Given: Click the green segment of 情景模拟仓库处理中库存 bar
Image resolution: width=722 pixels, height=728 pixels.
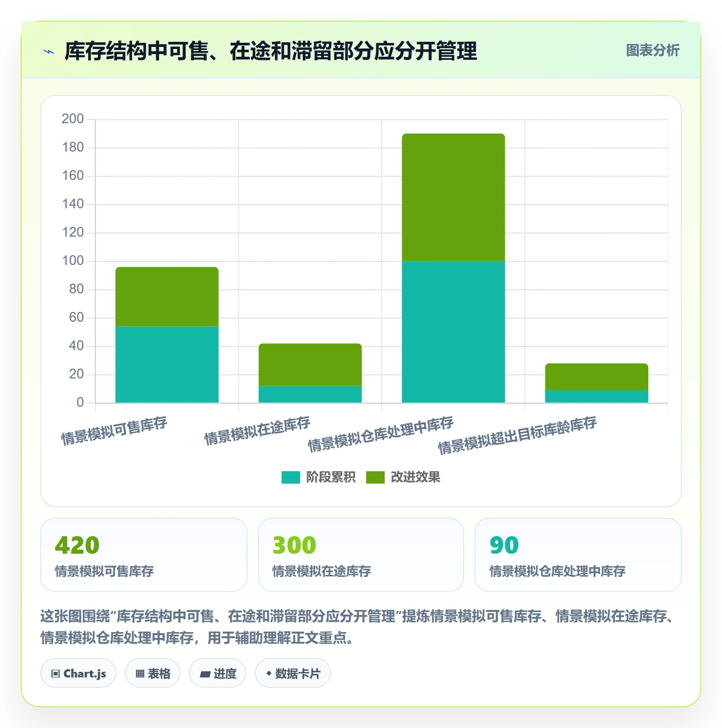Looking at the screenshot, I should pyautogui.click(x=453, y=197).
